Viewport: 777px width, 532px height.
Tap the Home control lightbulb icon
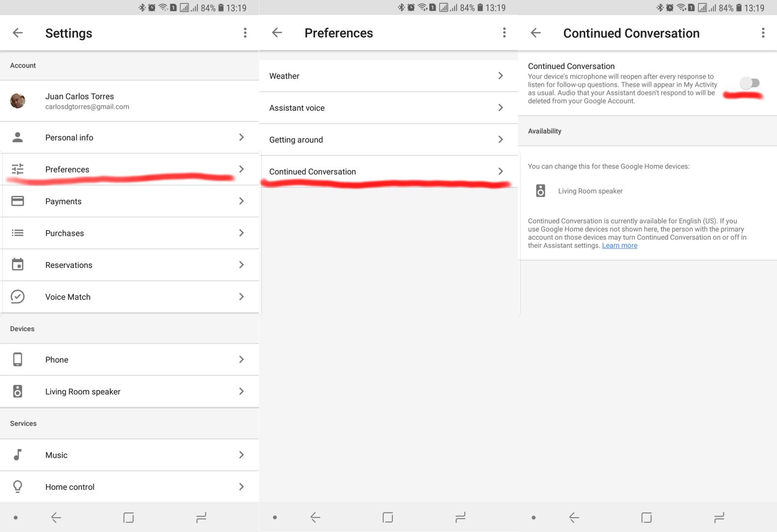tap(17, 486)
